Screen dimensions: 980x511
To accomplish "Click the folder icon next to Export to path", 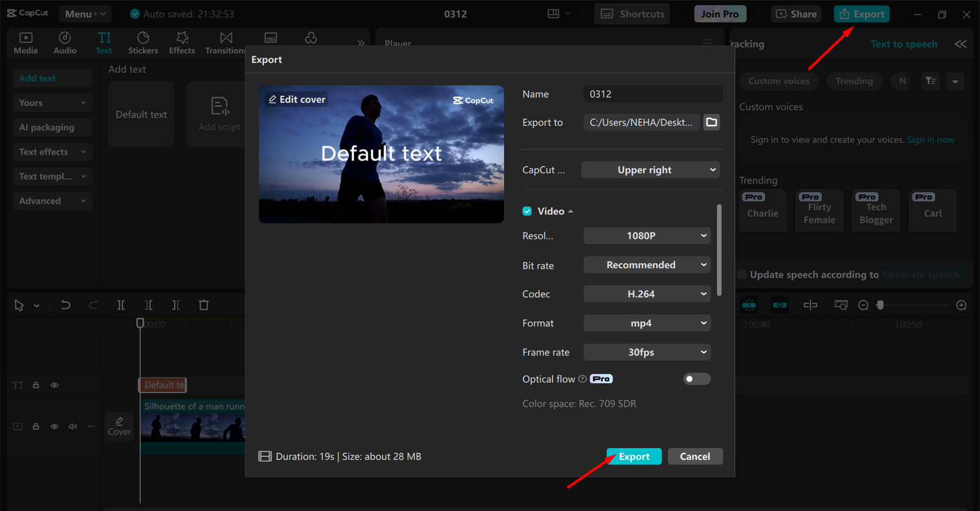I will pyautogui.click(x=711, y=123).
